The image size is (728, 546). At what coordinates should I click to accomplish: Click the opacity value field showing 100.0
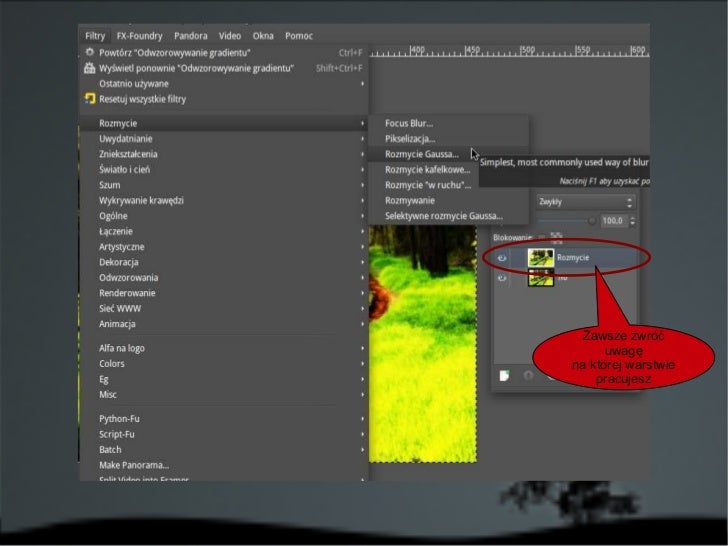pos(612,220)
